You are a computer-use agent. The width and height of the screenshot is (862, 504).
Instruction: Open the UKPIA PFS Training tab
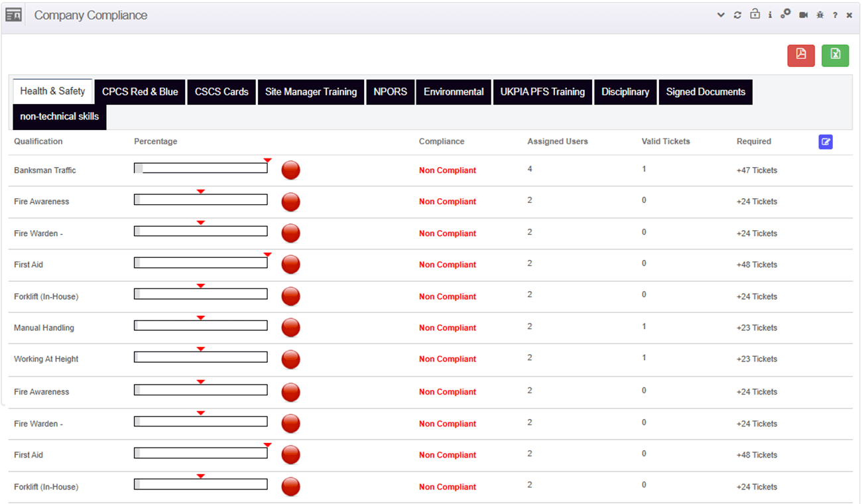[542, 92]
